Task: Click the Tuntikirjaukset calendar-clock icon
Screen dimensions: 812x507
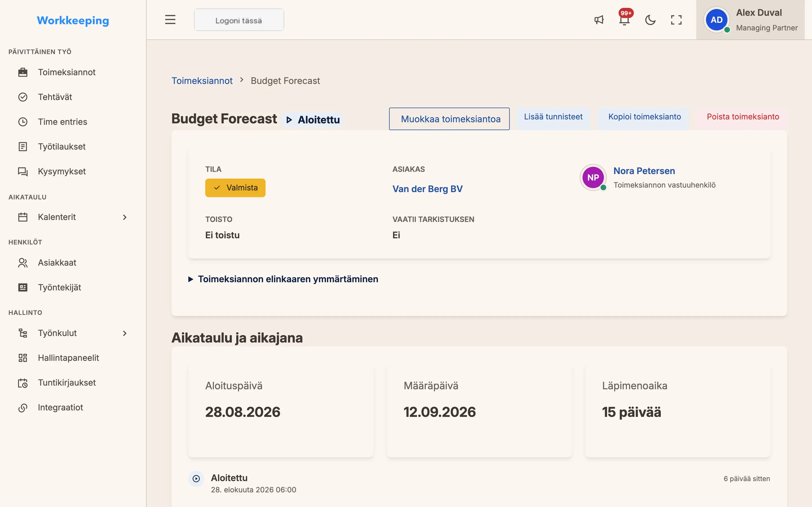Action: [23, 383]
